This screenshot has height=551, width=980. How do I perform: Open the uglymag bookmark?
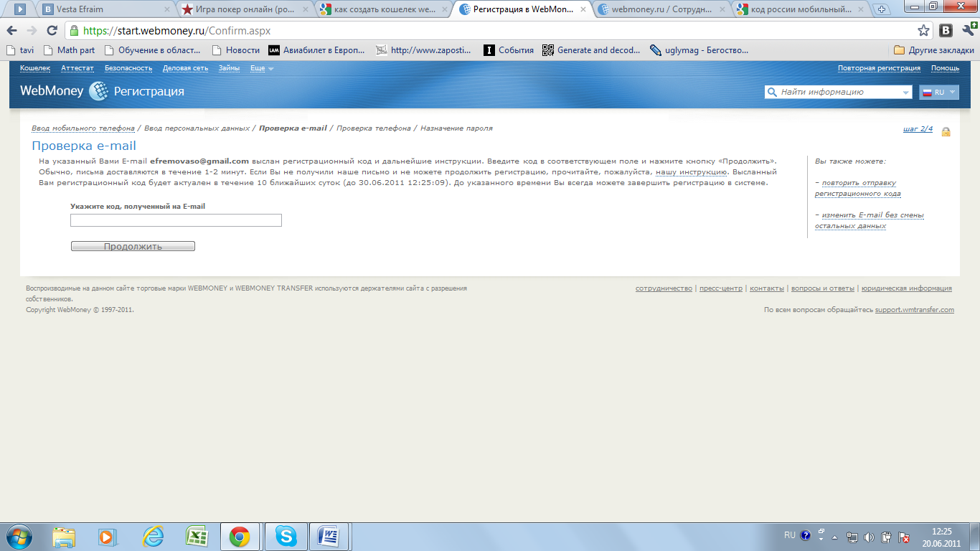pyautogui.click(x=699, y=50)
